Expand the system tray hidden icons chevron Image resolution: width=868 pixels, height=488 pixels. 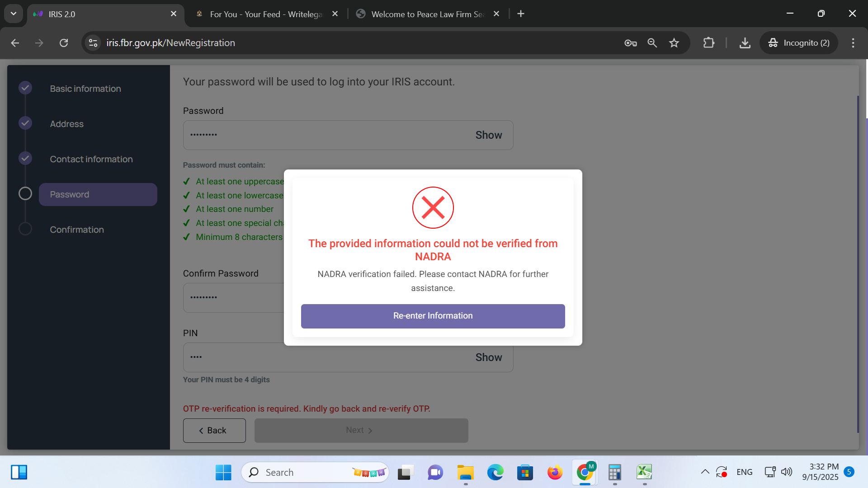click(x=705, y=472)
